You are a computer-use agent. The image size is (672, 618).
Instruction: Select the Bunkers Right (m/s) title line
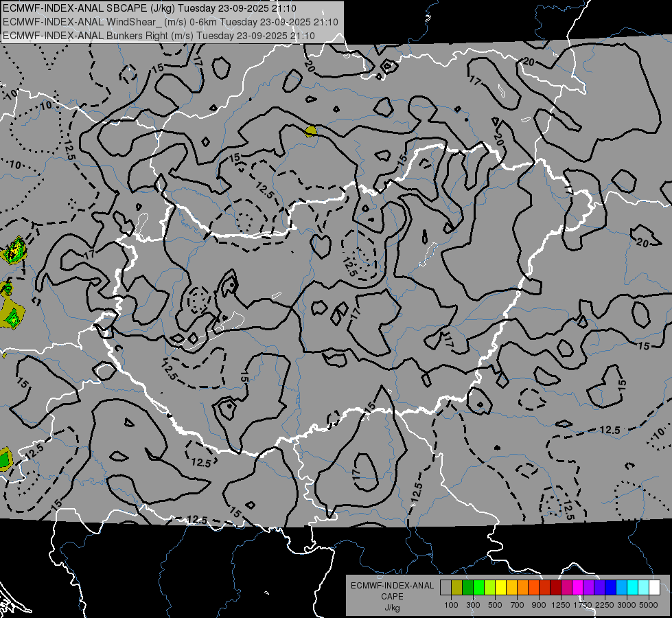click(159, 36)
